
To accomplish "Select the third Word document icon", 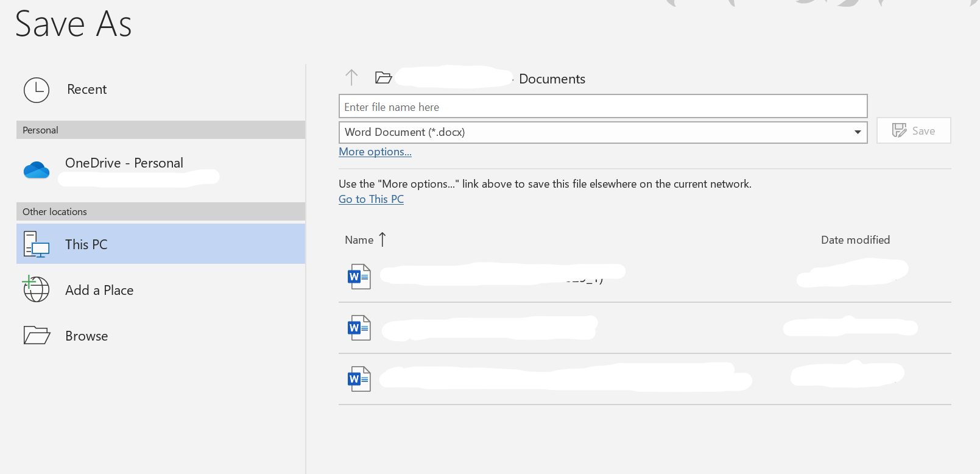I will [x=359, y=379].
